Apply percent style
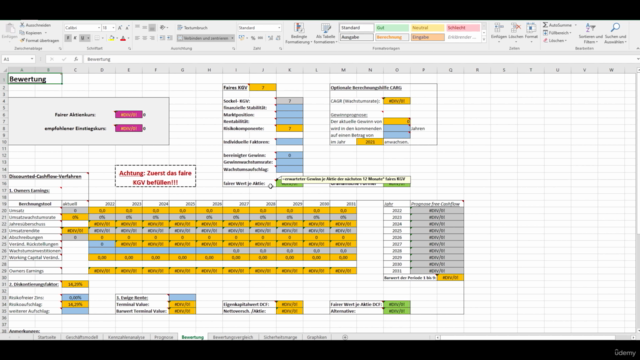The width and height of the screenshot is (640, 360). pos(253,38)
